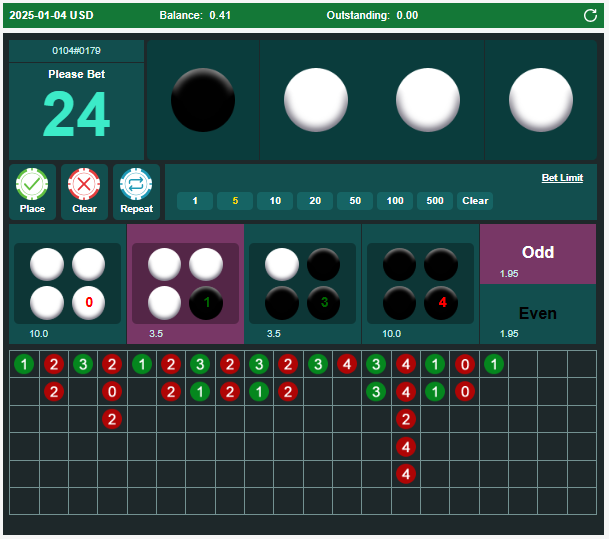Choose the 5 chip amount
This screenshot has width=609, height=539.
(x=235, y=201)
